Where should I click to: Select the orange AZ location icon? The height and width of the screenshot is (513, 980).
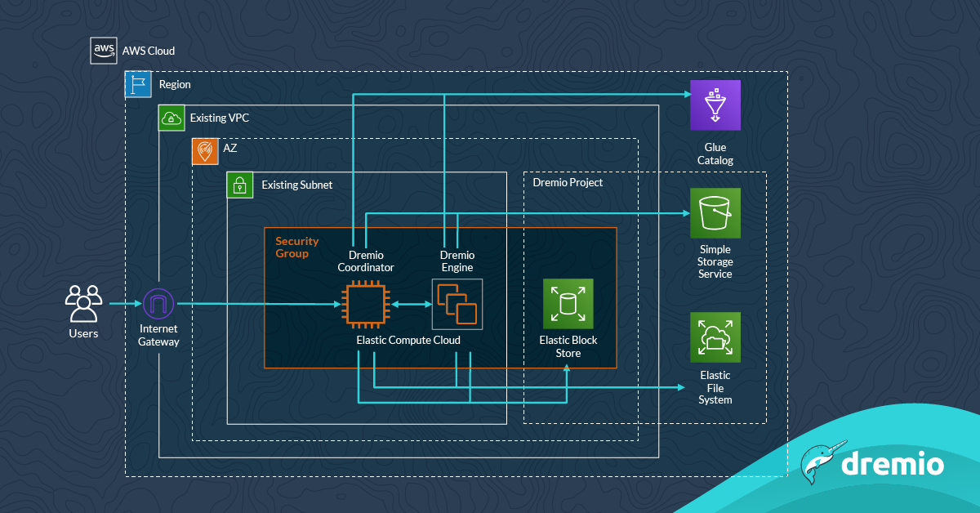click(205, 151)
